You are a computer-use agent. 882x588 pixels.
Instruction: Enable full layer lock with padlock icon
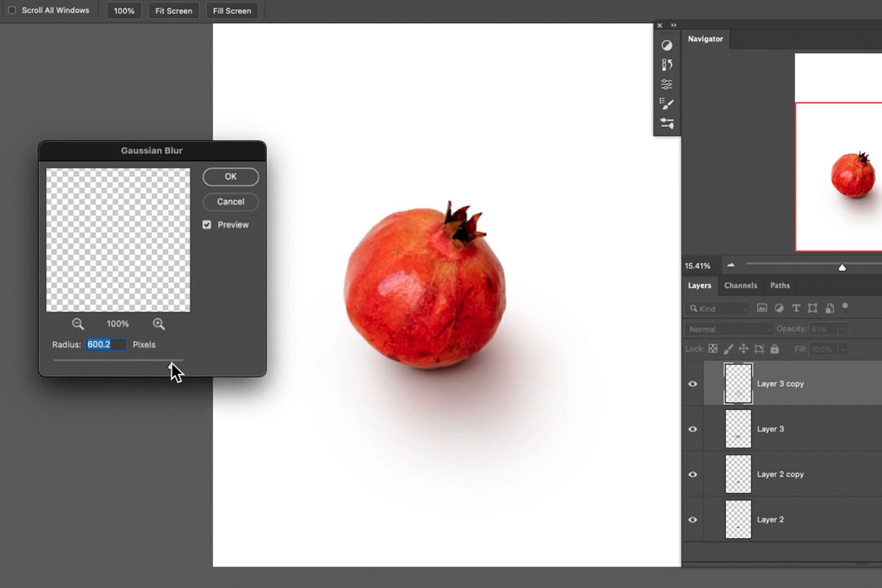click(774, 349)
